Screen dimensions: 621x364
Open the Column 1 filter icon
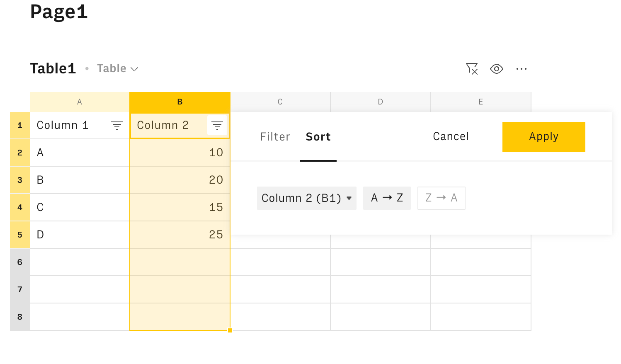(x=117, y=125)
